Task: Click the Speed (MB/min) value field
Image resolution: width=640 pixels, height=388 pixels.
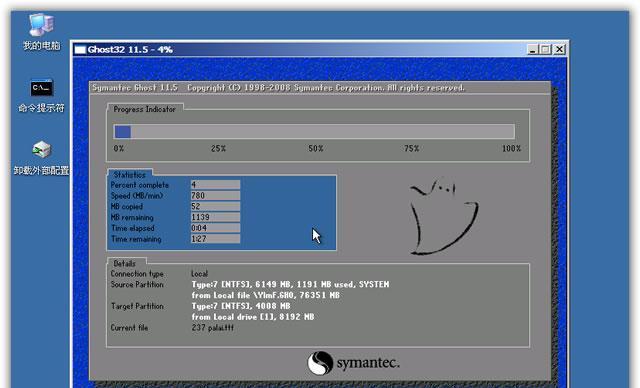Action: point(215,196)
